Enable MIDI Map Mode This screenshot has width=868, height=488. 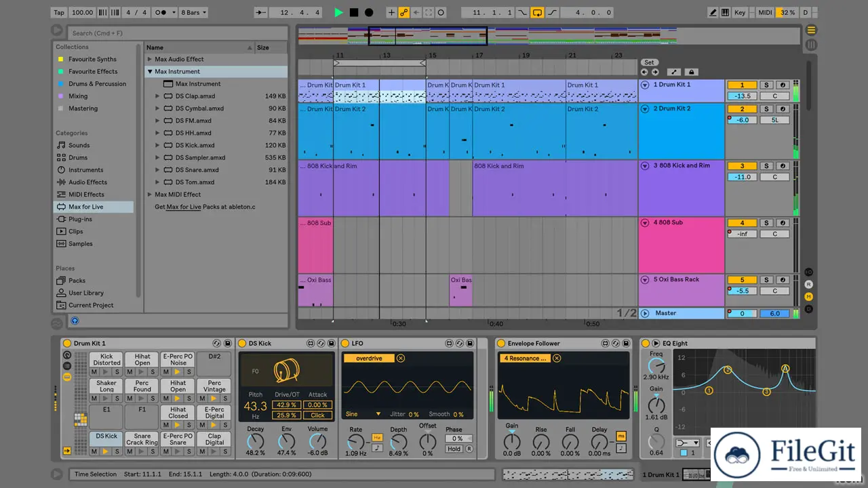(x=765, y=12)
